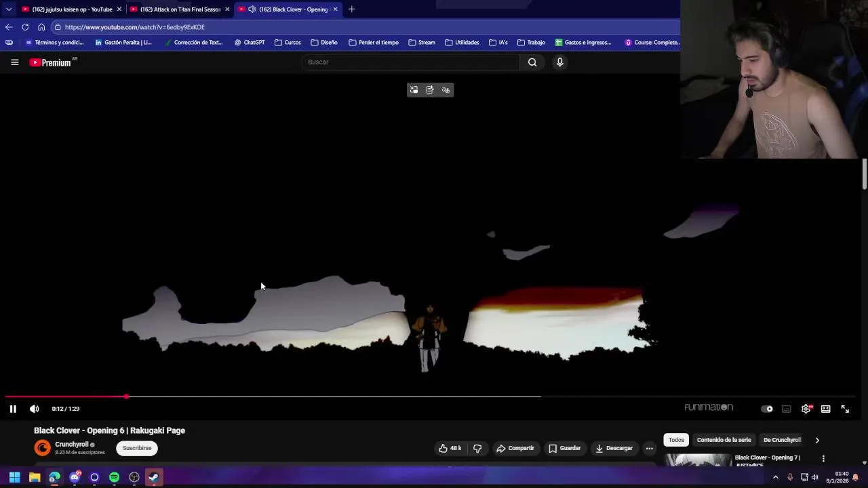Like the video (48 k)
This screenshot has height=488, width=868.
click(x=450, y=448)
